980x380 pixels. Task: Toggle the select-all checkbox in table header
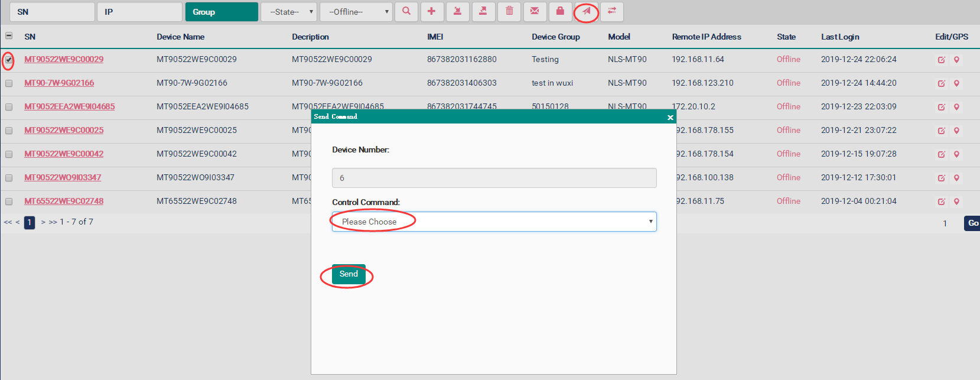[x=9, y=36]
